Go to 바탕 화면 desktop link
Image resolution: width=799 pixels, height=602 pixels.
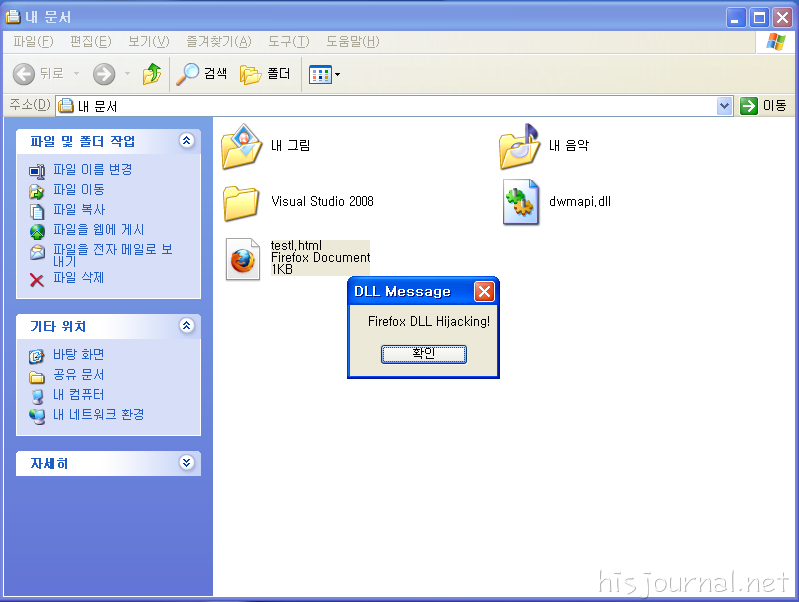(x=78, y=354)
